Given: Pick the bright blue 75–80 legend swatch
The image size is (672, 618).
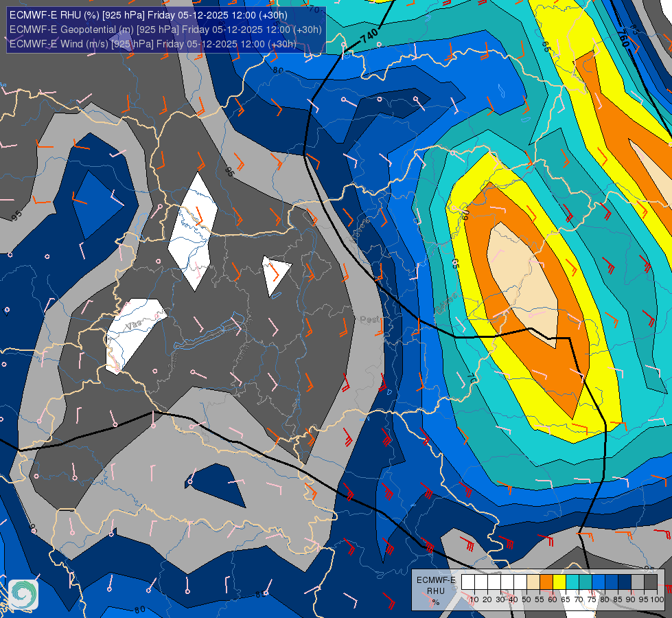Looking at the screenshot, I should tap(599, 582).
